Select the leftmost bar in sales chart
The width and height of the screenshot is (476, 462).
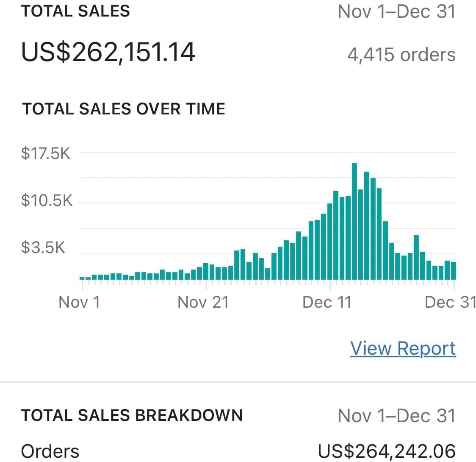[82, 278]
